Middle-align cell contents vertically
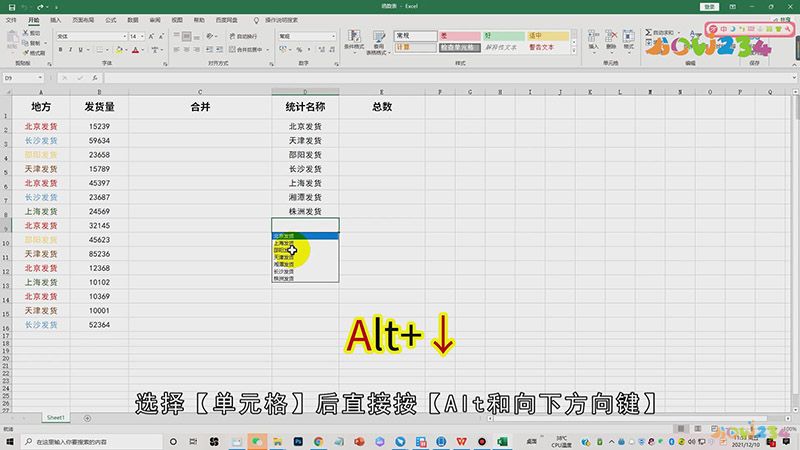The height and width of the screenshot is (450, 800). point(186,36)
